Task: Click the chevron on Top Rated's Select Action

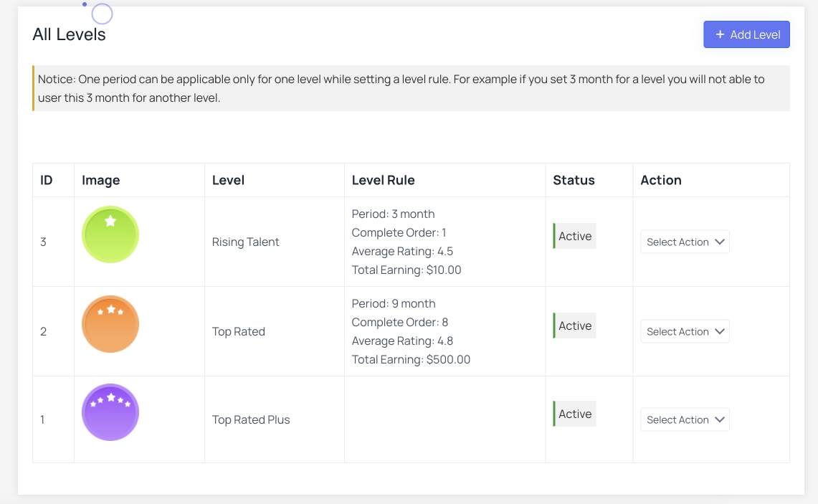Action: coord(720,331)
